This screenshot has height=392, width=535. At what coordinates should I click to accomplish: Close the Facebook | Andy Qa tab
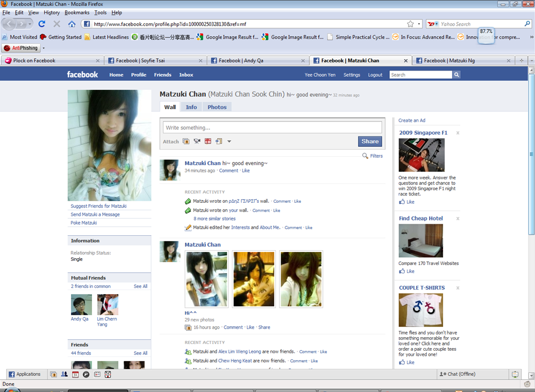point(303,61)
